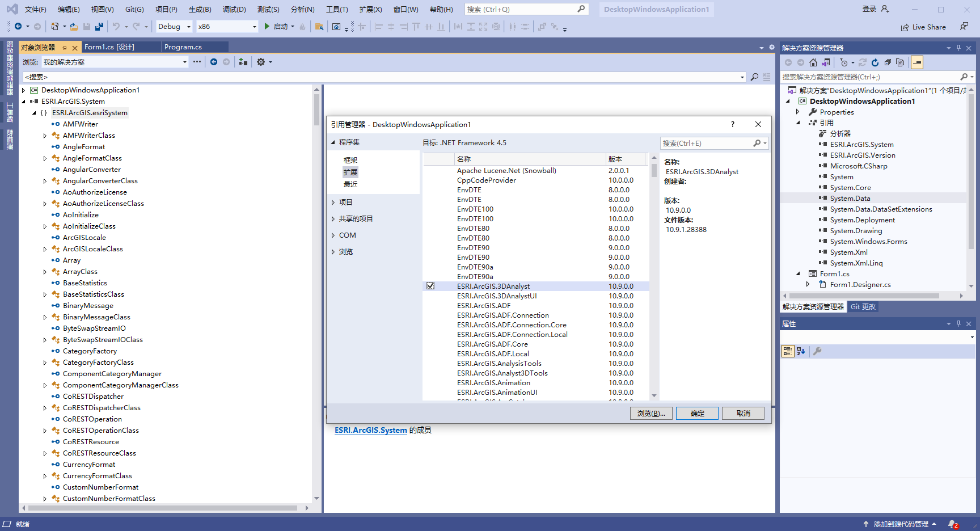980x531 pixels.
Task: Refresh Solution Explorer with blue arrow icon
Action: tap(875, 62)
